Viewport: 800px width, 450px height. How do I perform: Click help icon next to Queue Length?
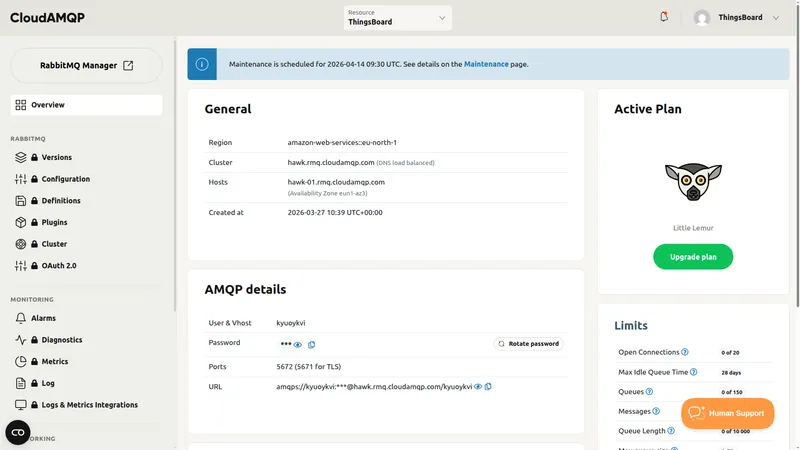[671, 431]
